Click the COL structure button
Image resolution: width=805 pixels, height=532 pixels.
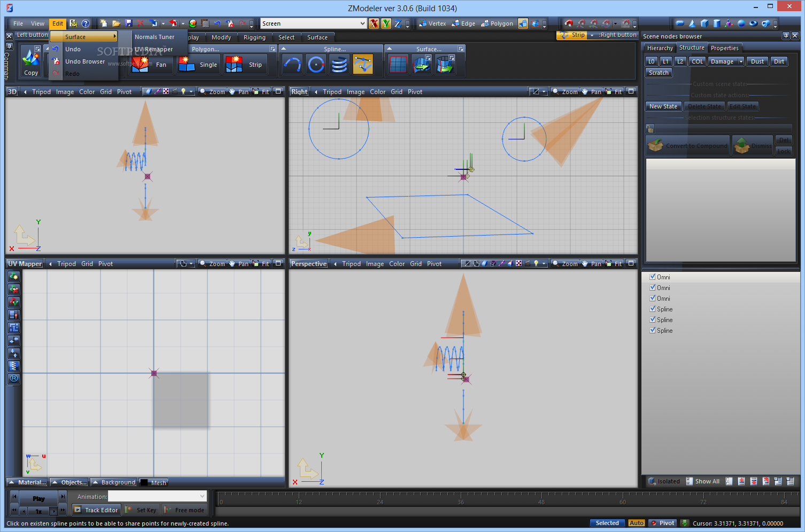click(x=698, y=61)
